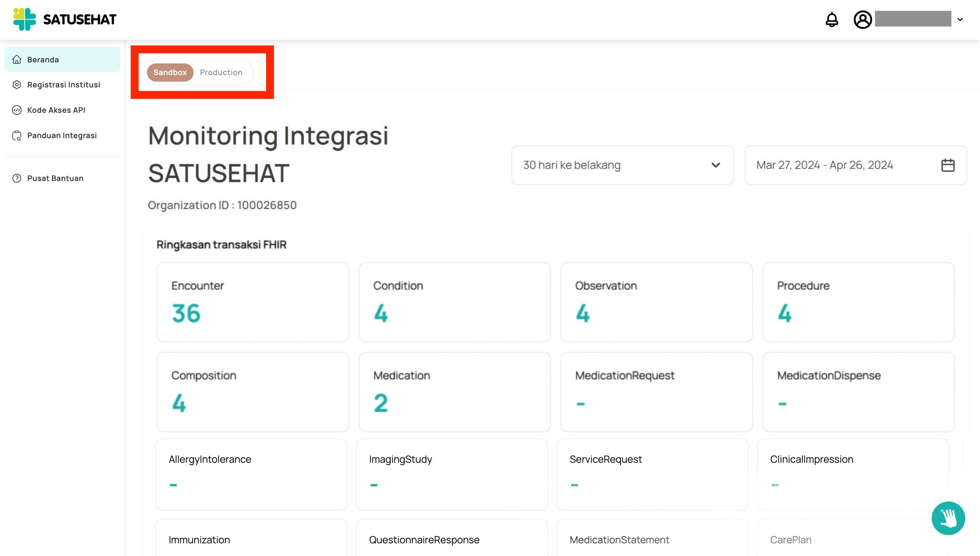Open Kode Akses API menu item

[x=62, y=110]
